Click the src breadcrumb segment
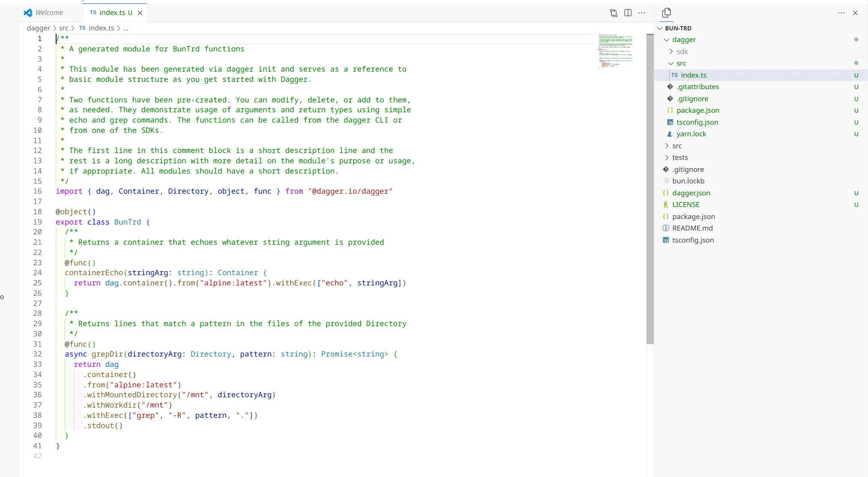Screen dimensions: 868x477 (x=63, y=28)
